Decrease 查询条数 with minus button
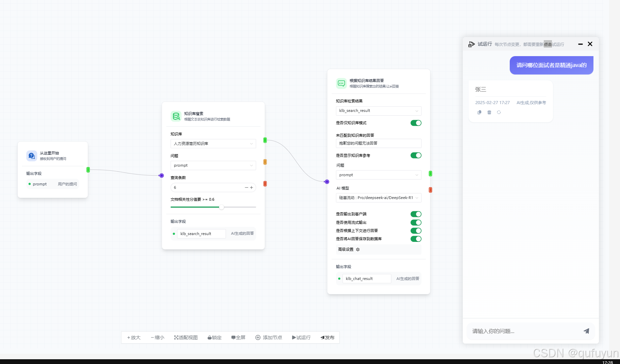Viewport: 620px width, 364px height. [x=246, y=187]
